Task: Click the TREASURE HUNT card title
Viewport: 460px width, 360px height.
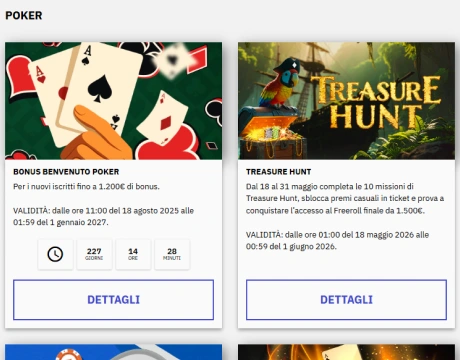Action: point(279,172)
